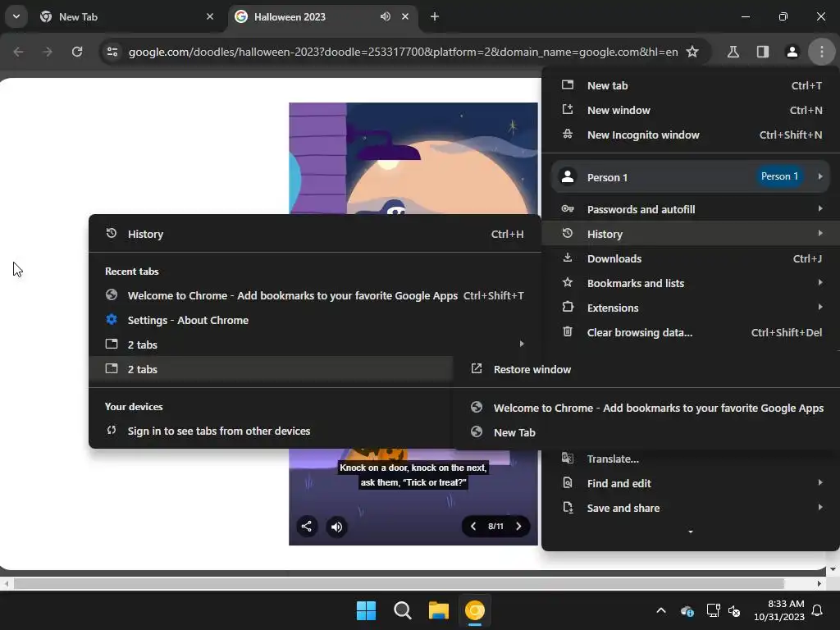Open the Chrome three-dot menu button
The width and height of the screenshot is (840, 630).
[821, 52]
